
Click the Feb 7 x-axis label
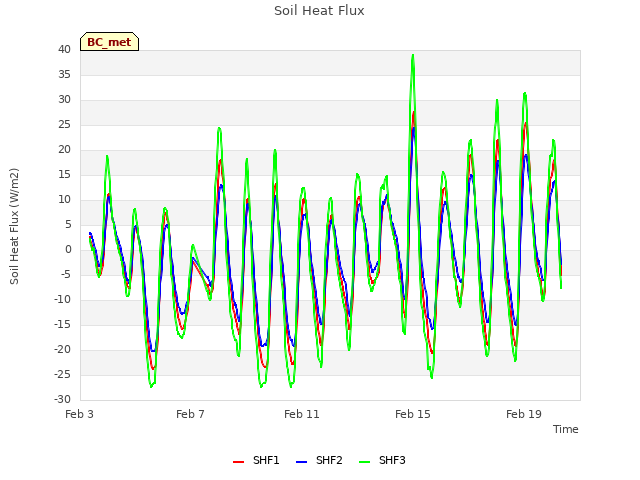[x=190, y=414]
